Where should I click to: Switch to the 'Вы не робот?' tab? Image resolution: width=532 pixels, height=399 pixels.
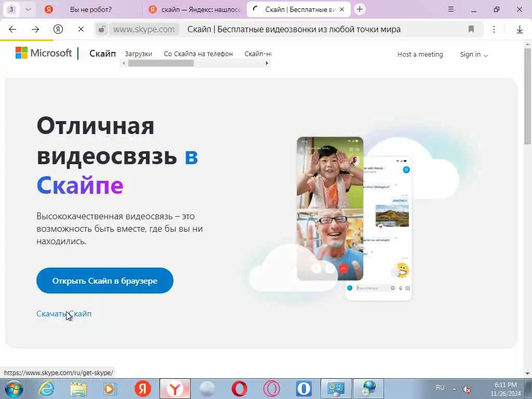pyautogui.click(x=90, y=9)
